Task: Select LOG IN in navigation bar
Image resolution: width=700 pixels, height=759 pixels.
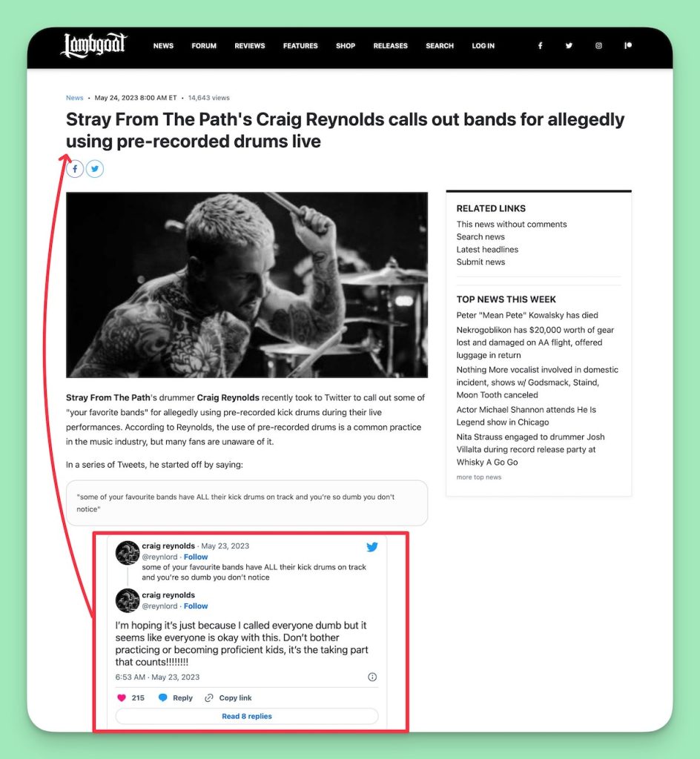Action: click(x=483, y=45)
